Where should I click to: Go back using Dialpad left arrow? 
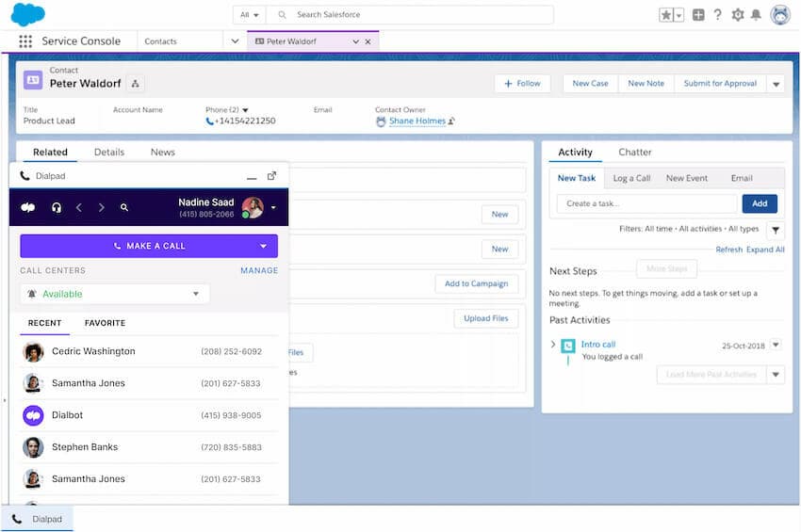79,207
